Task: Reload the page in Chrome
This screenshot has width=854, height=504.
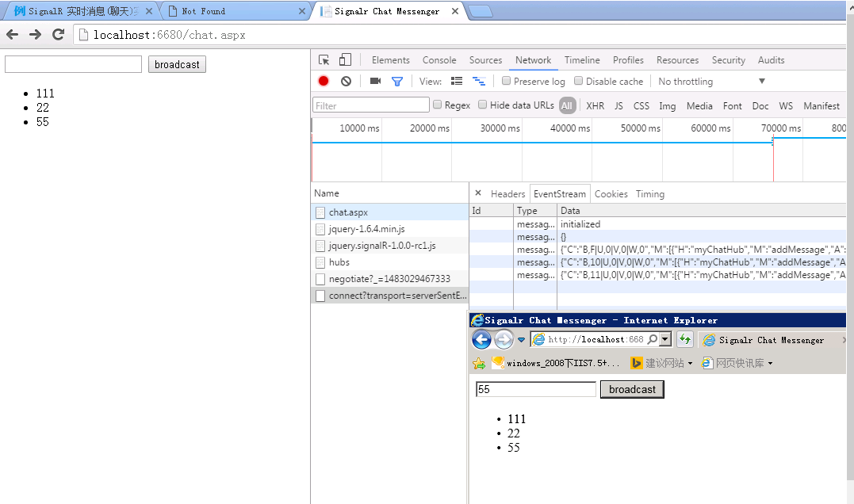Action: pos(58,35)
